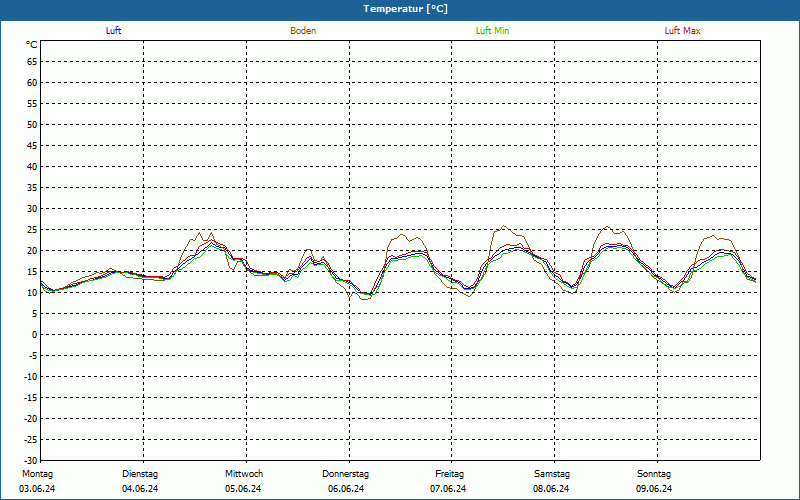Screen dimensions: 800x500
Task: Click the 07.06.24 date label
Action: point(448,489)
